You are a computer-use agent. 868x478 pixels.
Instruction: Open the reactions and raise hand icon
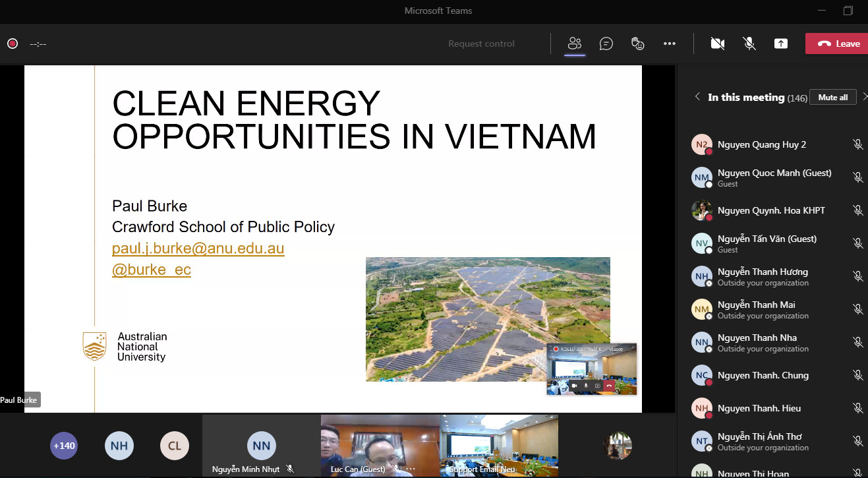pyautogui.click(x=637, y=44)
